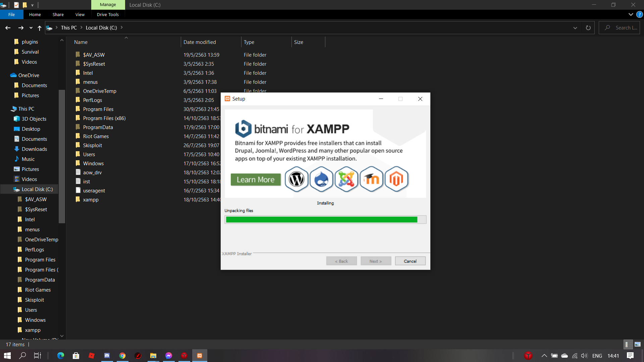Open recent locations dropdown arrow
This screenshot has height=362, width=644.
(31, 28)
